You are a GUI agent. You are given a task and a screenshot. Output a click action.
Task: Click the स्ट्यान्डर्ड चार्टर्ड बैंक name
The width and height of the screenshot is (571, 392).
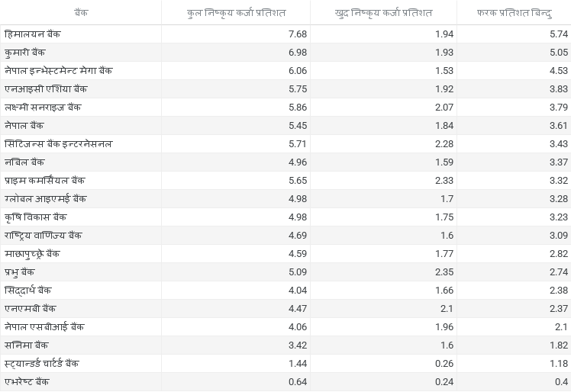point(41,363)
